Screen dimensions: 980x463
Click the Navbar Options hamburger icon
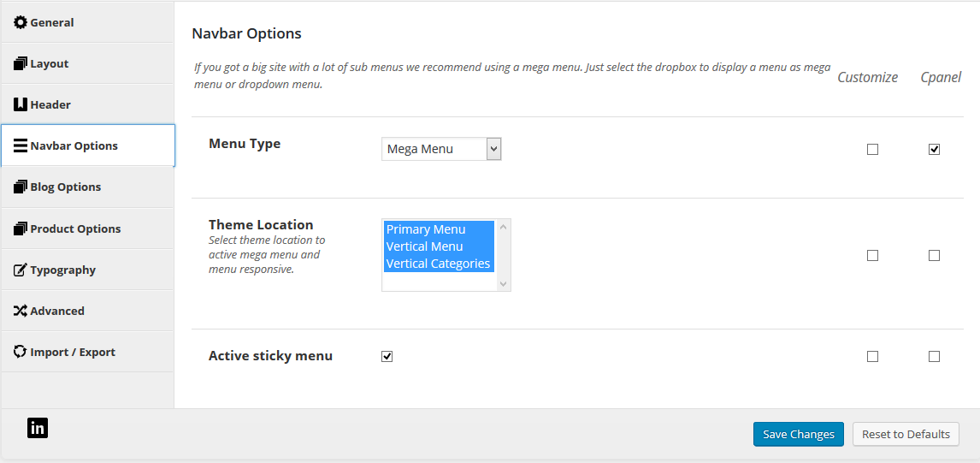point(21,145)
